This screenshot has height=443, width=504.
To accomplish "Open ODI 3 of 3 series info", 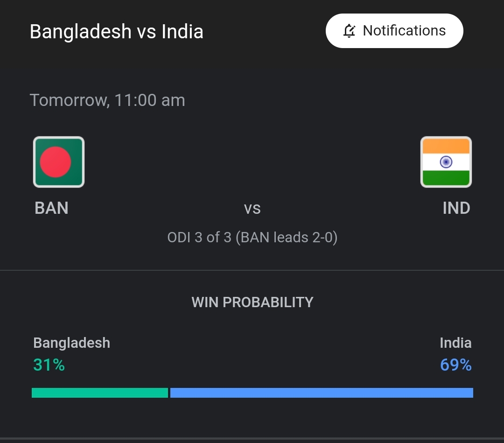I will (x=252, y=237).
